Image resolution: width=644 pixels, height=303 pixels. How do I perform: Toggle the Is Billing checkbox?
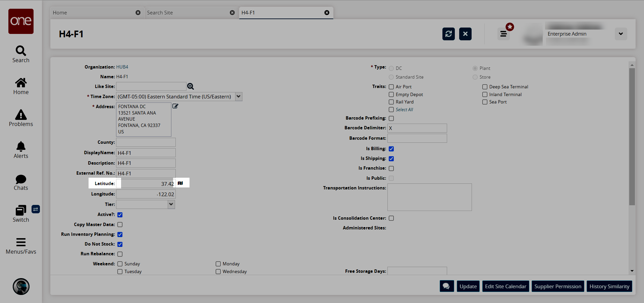[x=391, y=149]
